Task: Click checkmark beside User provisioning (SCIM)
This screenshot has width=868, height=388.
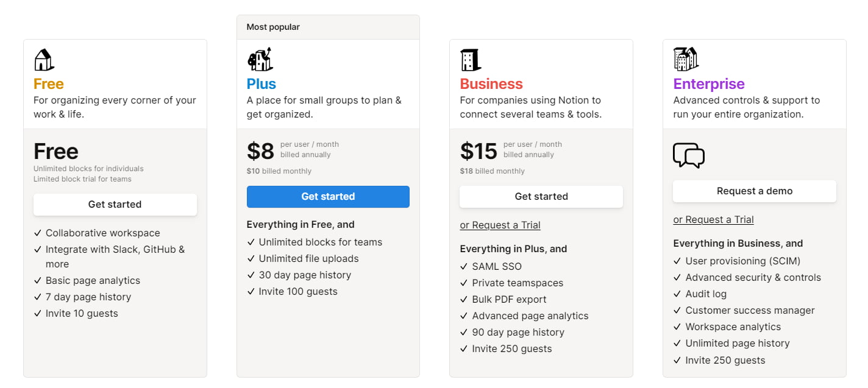Action: [x=677, y=261]
